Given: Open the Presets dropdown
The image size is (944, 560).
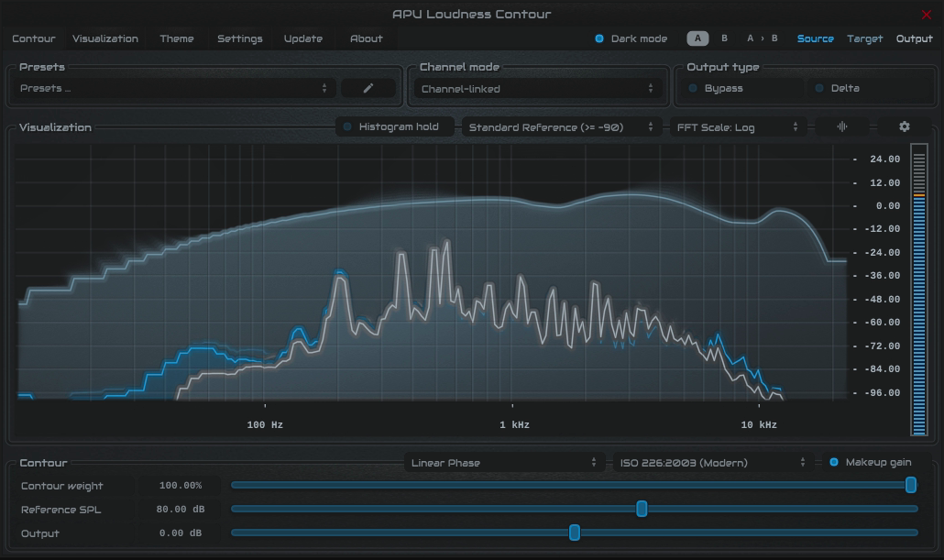Looking at the screenshot, I should (x=174, y=88).
